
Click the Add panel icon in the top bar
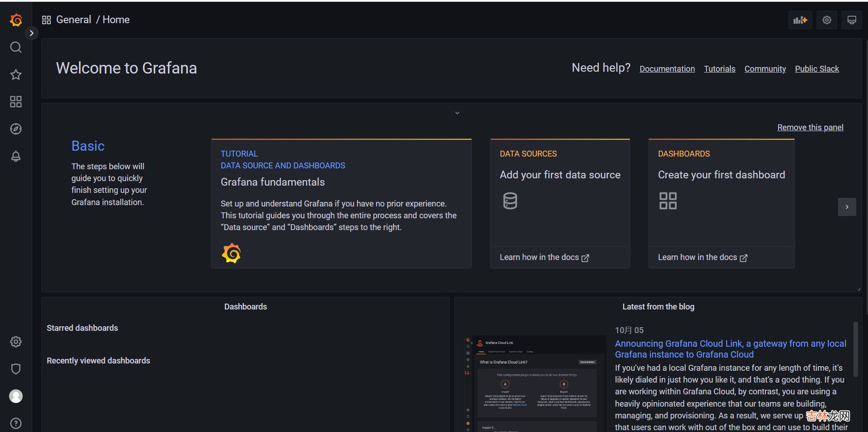800,20
